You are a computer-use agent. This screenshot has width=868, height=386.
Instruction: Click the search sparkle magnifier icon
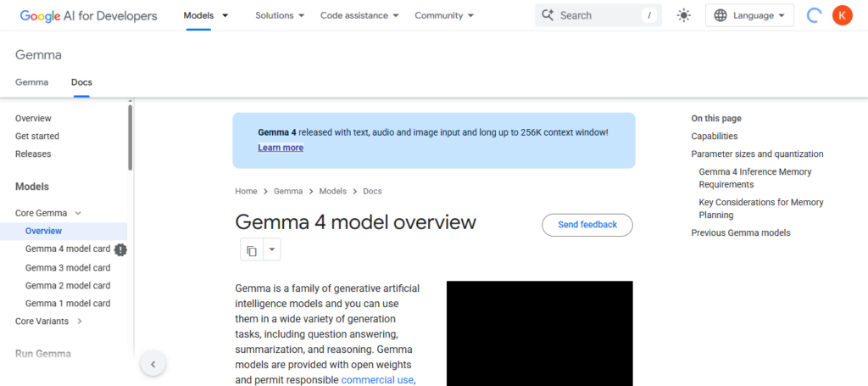(x=548, y=15)
